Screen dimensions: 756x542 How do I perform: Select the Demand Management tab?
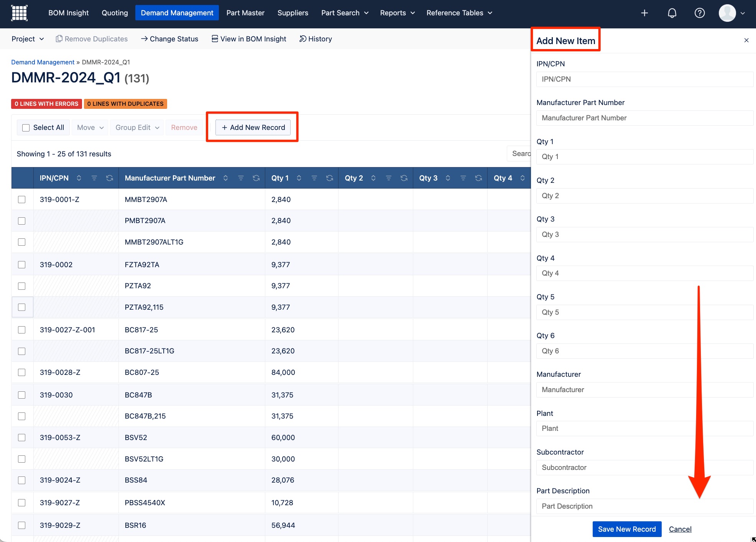tap(177, 13)
